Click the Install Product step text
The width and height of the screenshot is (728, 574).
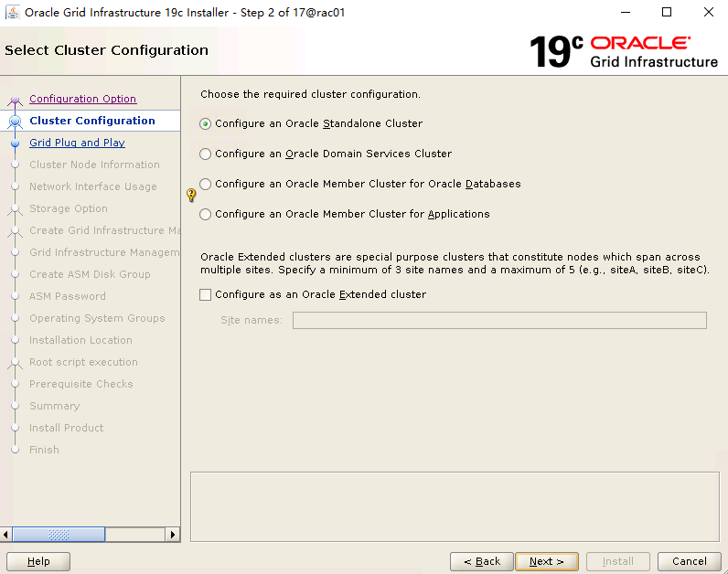coord(67,428)
